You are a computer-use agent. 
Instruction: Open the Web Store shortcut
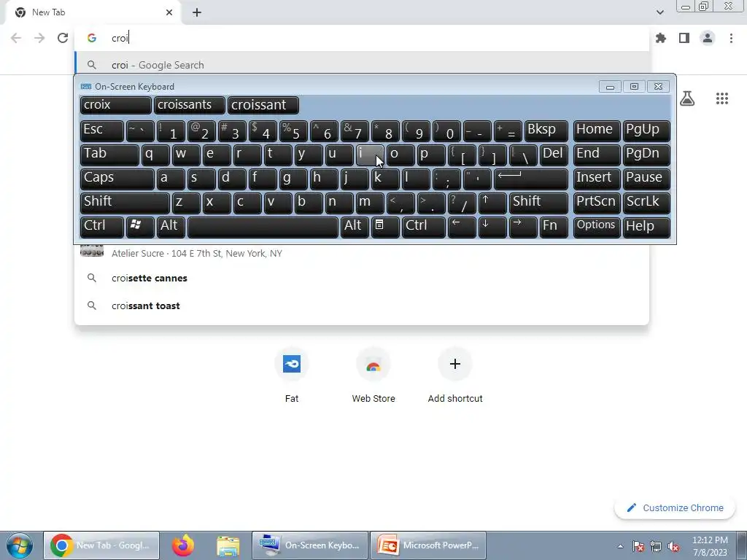(x=373, y=376)
